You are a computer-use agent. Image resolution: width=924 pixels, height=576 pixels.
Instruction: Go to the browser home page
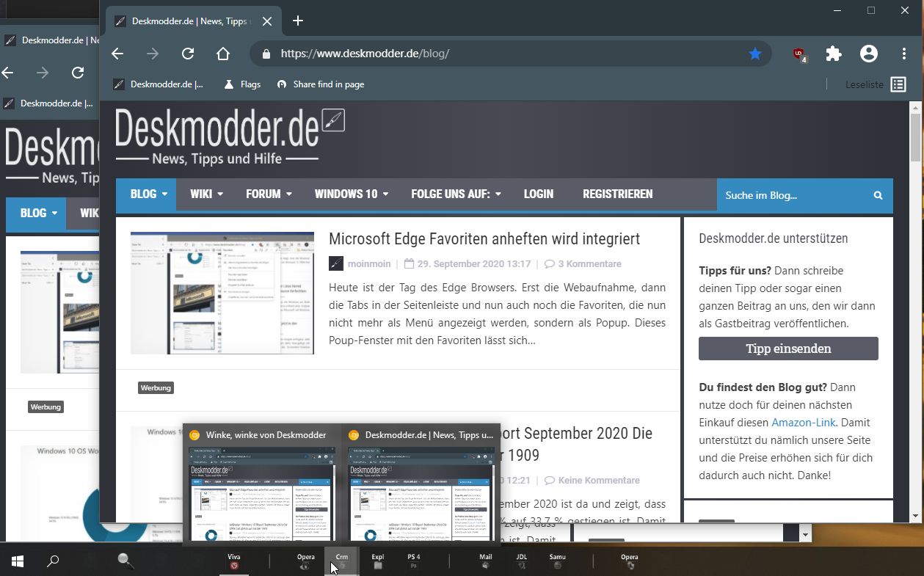pos(223,54)
